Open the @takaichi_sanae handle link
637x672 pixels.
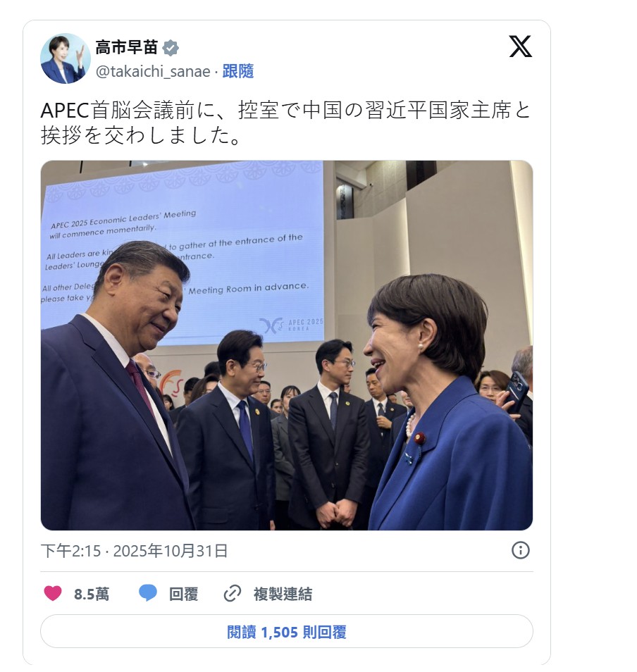coord(153,72)
